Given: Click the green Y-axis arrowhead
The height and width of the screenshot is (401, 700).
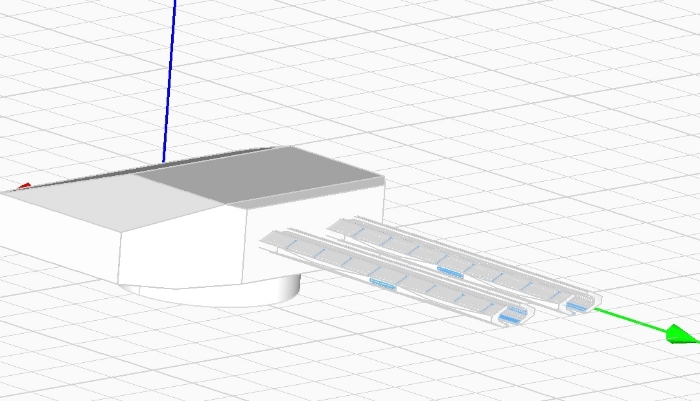Looking at the screenshot, I should pyautogui.click(x=682, y=333).
